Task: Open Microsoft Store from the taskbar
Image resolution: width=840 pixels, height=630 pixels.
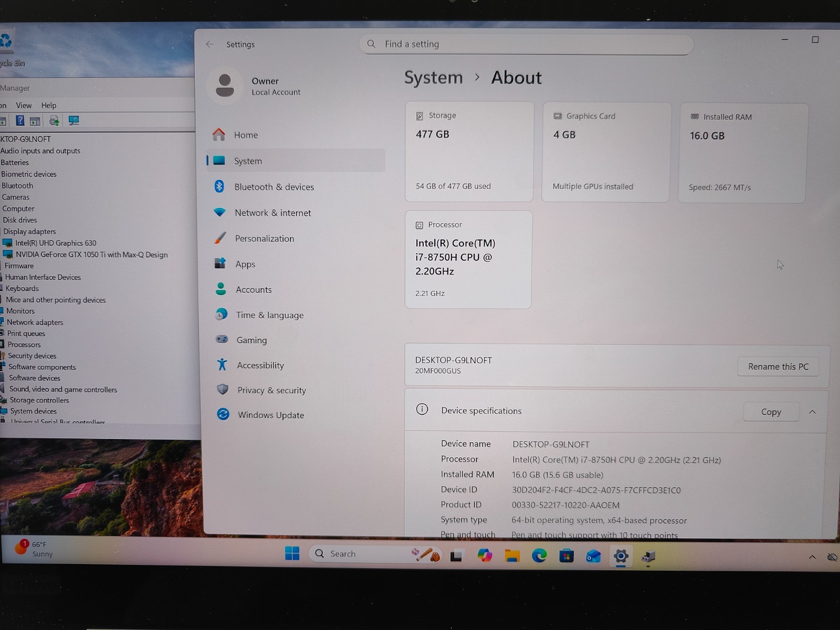Action: 566,556
